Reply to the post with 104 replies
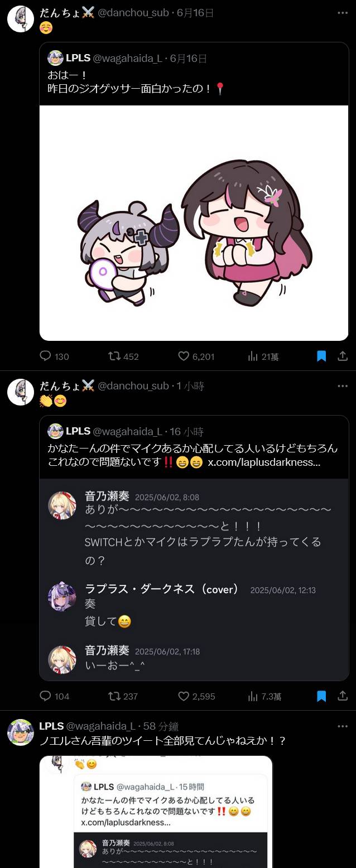356x868 pixels. click(x=46, y=696)
